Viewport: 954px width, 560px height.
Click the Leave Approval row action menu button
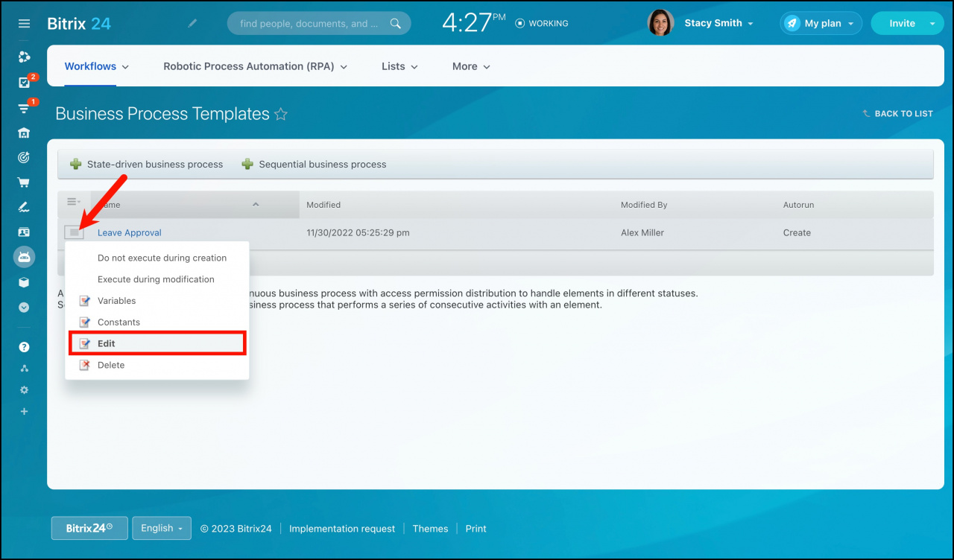(x=74, y=232)
